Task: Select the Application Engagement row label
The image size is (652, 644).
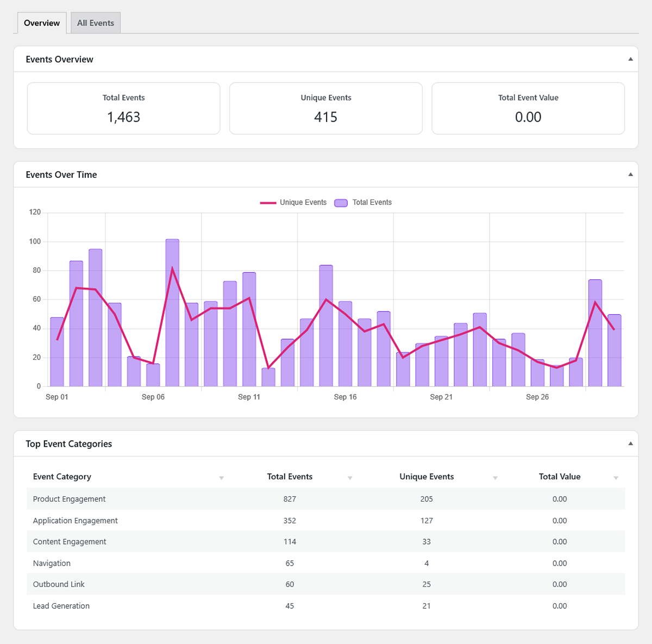Action: (x=75, y=521)
